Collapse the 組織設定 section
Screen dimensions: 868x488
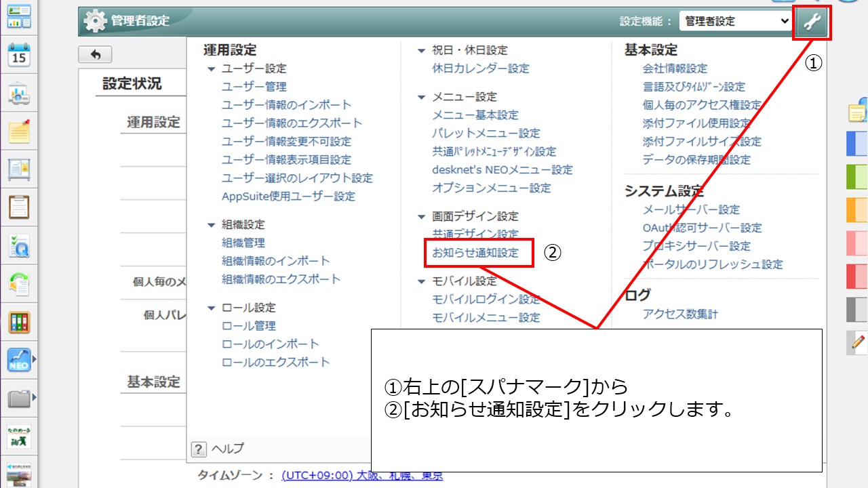point(212,225)
